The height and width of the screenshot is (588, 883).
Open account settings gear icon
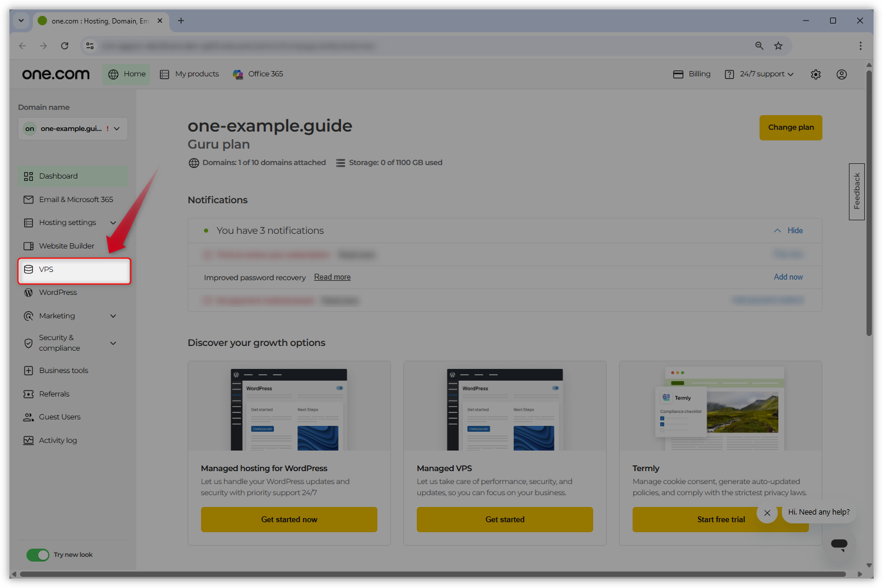coord(815,75)
